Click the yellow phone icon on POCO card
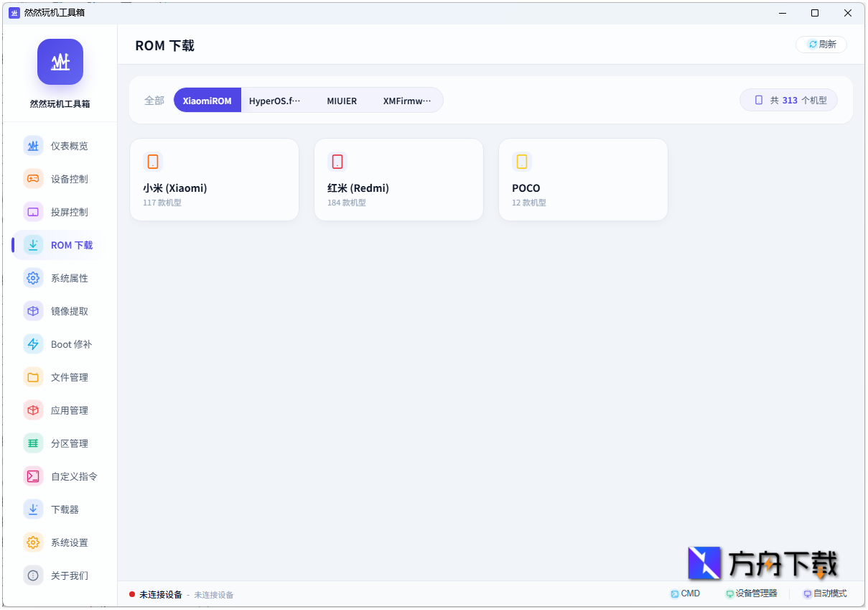This screenshot has height=610, width=868. [x=522, y=162]
